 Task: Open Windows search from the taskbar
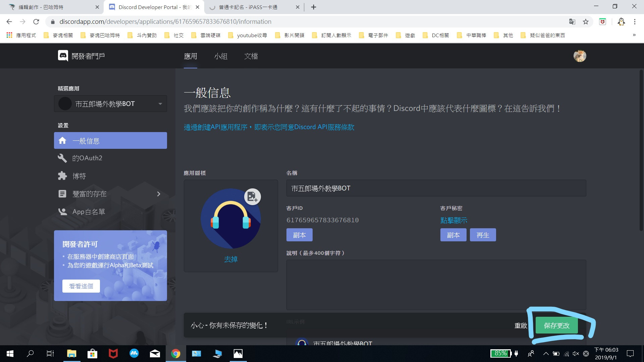30,354
